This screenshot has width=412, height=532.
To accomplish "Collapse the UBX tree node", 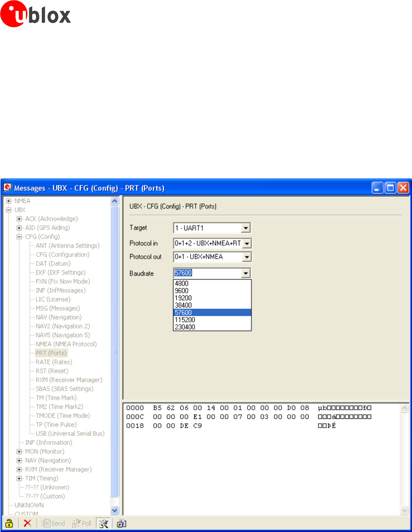I will 9,210.
